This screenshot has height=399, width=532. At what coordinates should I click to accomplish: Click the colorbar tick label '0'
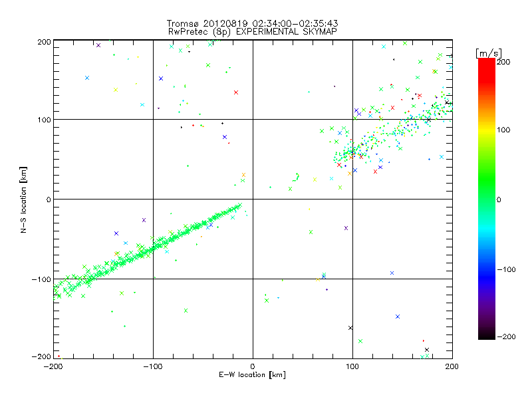(499, 199)
